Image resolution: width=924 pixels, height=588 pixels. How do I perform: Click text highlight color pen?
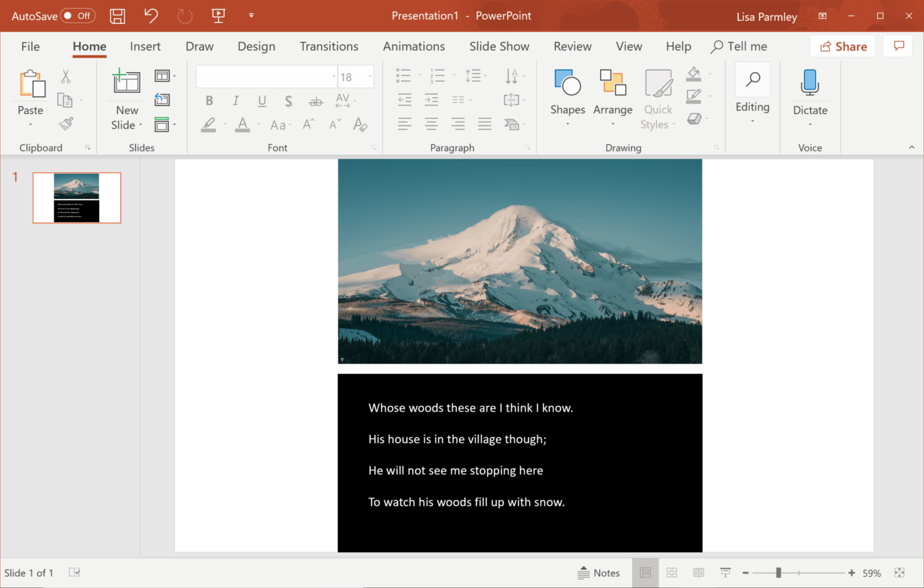point(209,124)
